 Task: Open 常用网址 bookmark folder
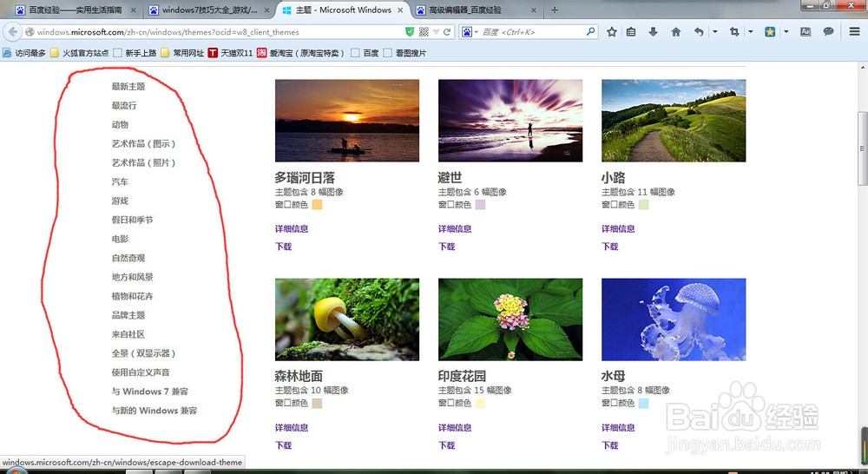182,53
